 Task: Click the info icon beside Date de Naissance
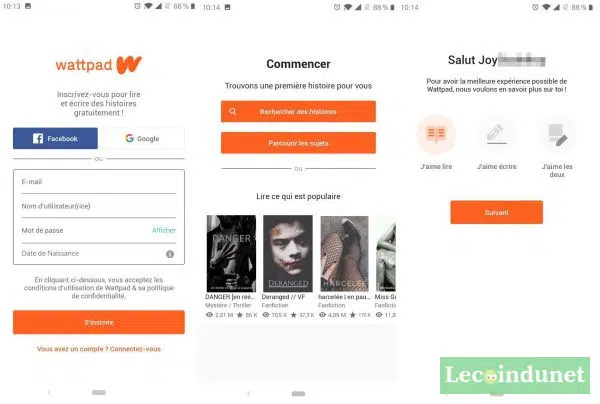(x=170, y=254)
